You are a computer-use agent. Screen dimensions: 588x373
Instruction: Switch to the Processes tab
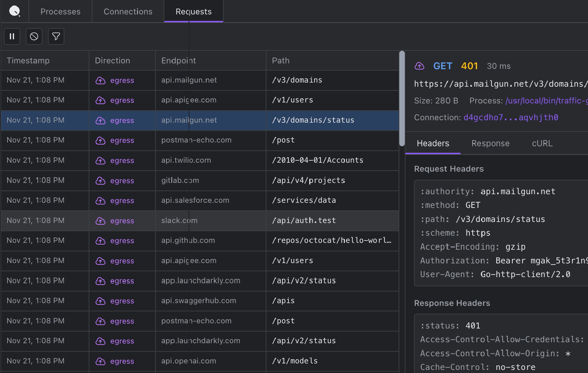[x=60, y=11]
